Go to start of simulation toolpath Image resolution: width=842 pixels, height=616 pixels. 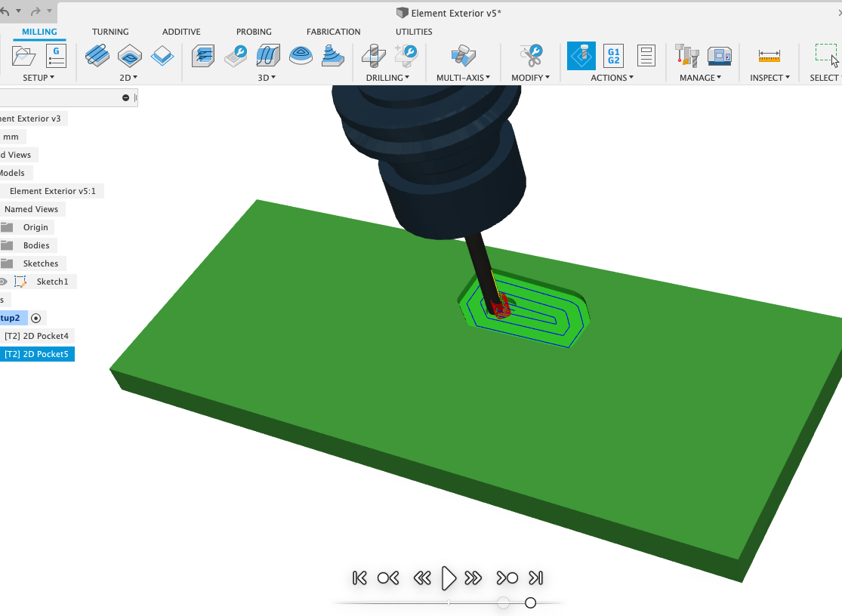(x=359, y=578)
